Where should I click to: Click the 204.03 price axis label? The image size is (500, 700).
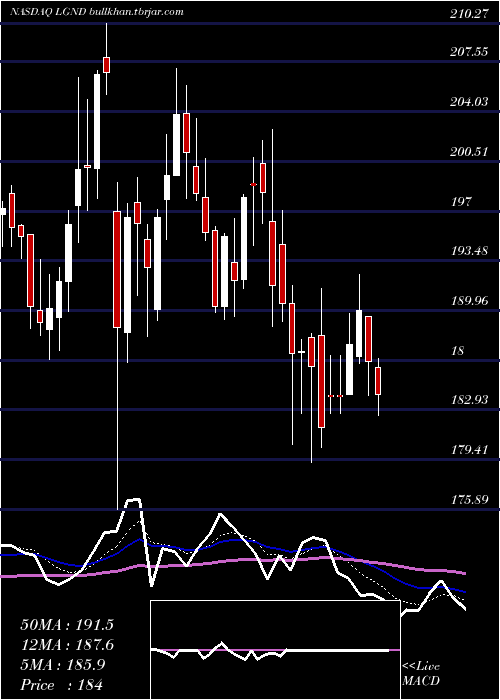[x=468, y=102]
